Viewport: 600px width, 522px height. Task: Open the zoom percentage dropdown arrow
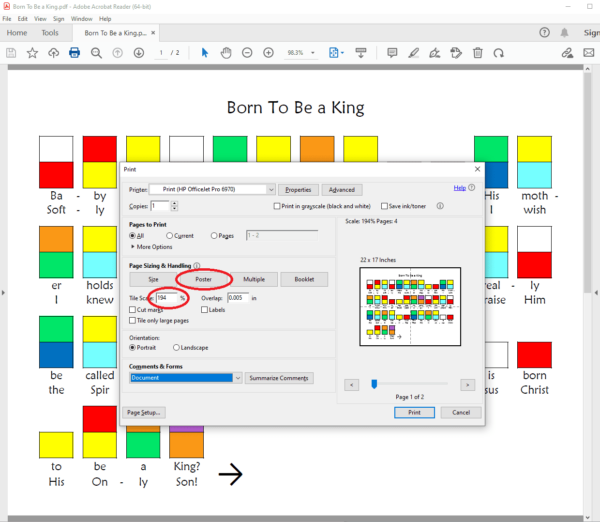pos(313,53)
